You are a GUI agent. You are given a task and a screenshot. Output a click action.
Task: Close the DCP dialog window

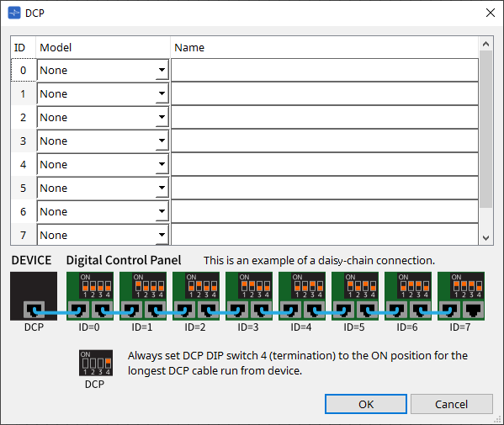pos(491,13)
